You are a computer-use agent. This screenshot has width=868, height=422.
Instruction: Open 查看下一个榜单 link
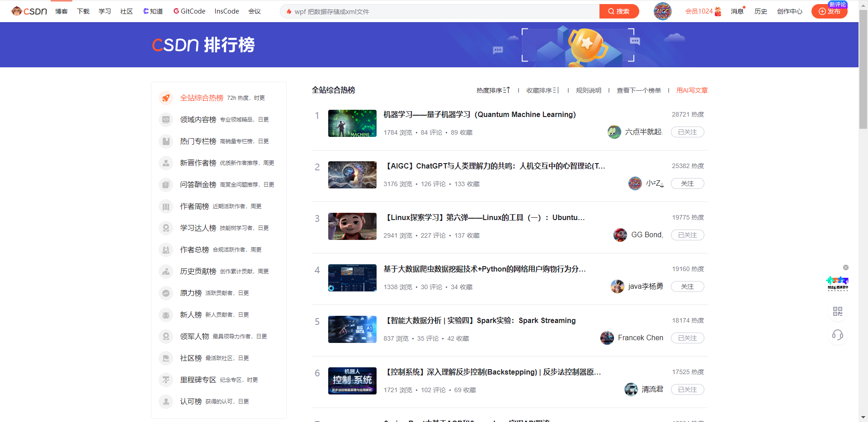pos(638,90)
